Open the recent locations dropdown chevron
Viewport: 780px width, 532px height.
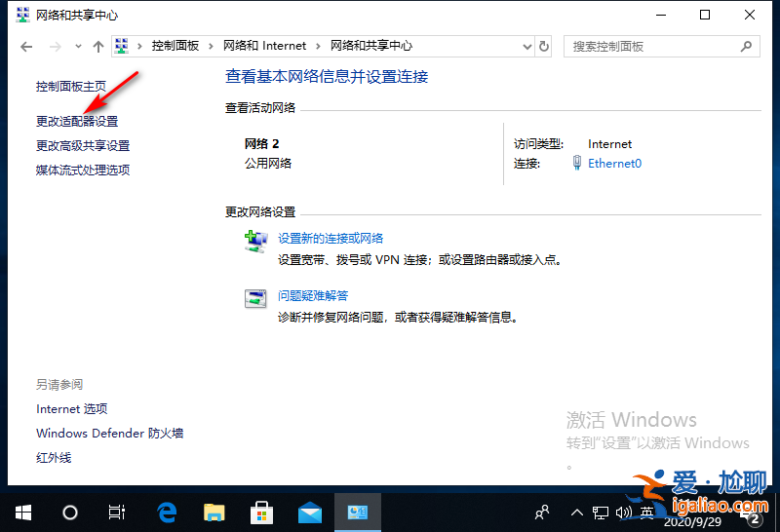point(78,46)
